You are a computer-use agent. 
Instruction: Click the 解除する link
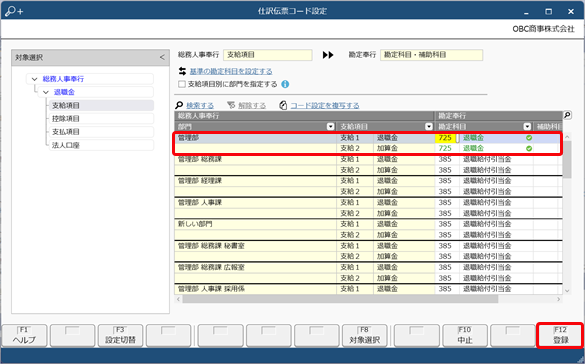click(x=252, y=106)
